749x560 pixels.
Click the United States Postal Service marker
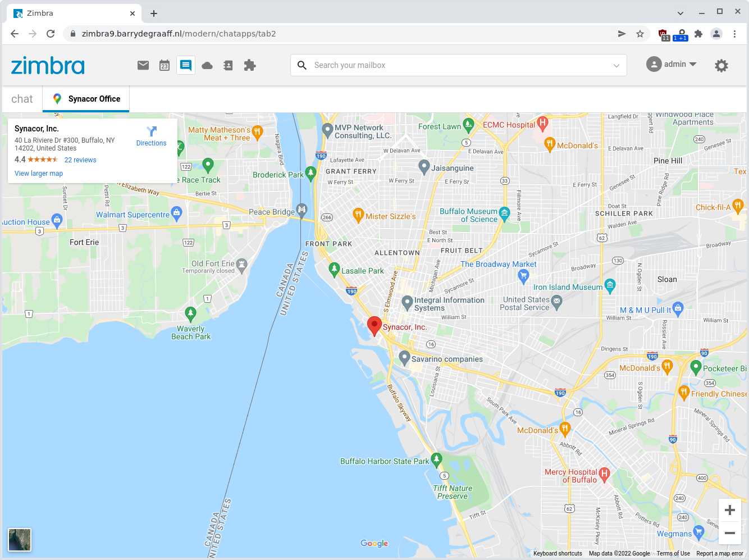coord(556,302)
